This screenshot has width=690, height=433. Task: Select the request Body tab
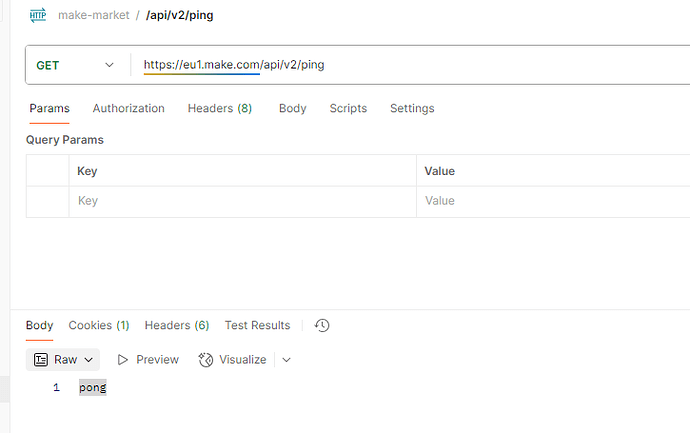point(292,108)
